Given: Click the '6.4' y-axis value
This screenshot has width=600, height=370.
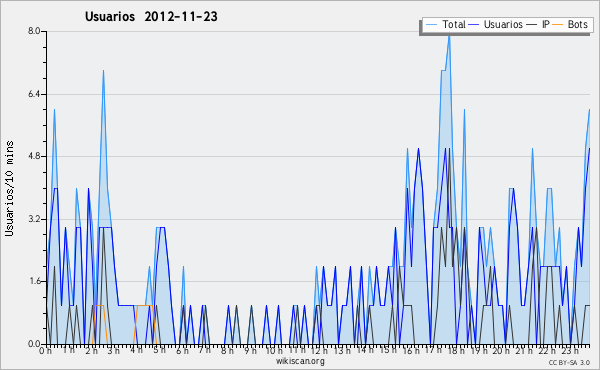Looking at the screenshot, I should click(34, 94).
